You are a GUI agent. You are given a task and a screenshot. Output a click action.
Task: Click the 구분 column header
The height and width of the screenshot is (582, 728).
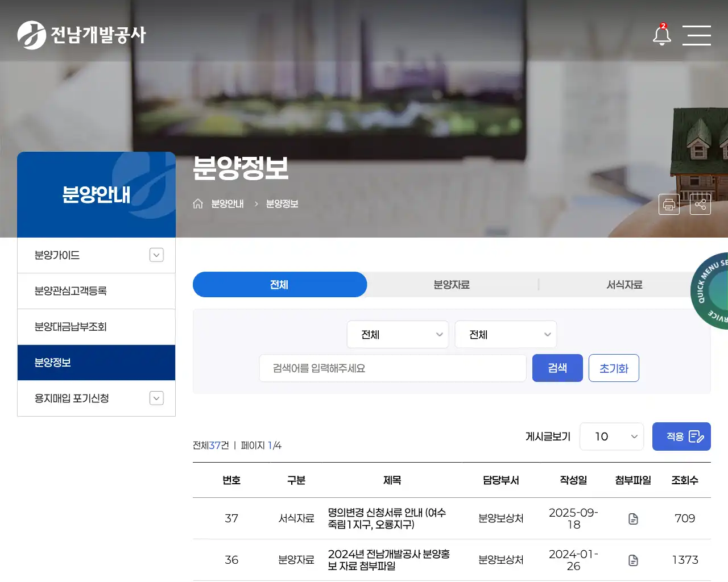point(296,480)
